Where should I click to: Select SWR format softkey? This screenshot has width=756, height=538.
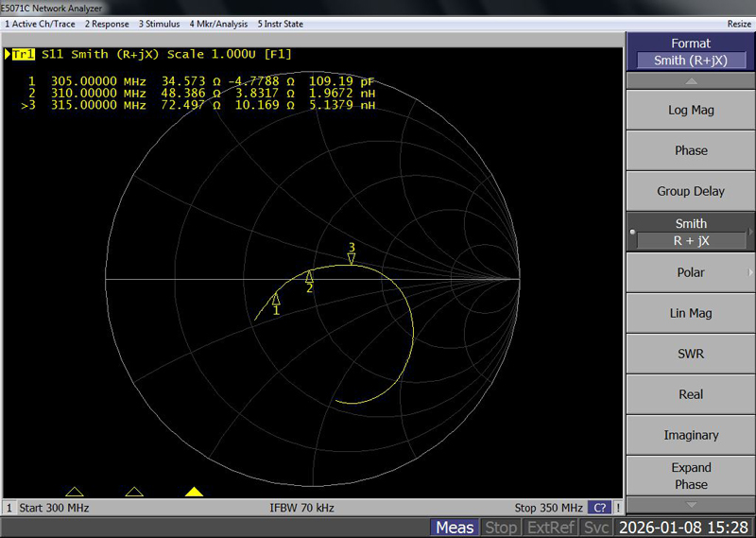coord(691,354)
